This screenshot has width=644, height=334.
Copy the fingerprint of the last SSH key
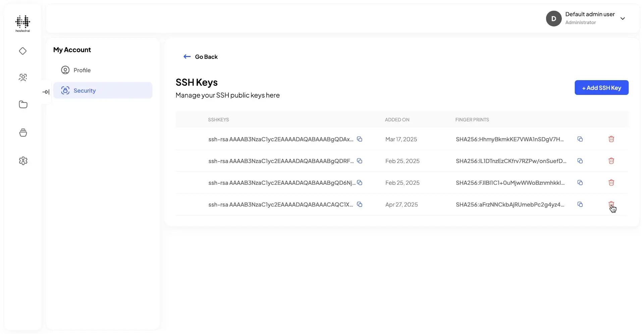click(581, 204)
